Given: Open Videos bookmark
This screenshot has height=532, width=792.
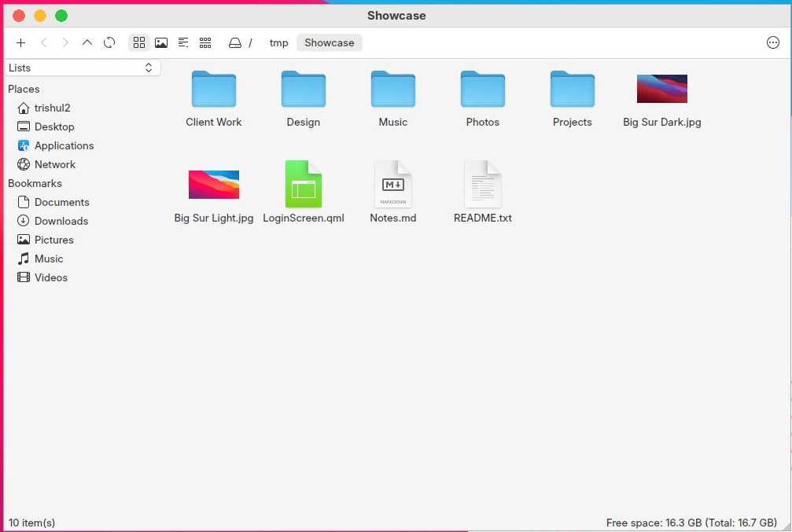Looking at the screenshot, I should tap(42, 277).
